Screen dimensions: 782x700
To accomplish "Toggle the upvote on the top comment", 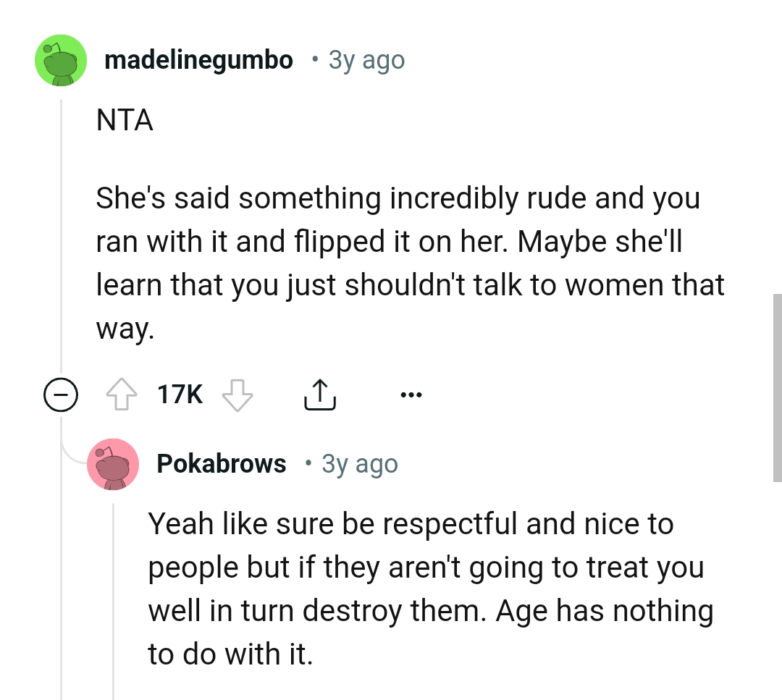I will (x=123, y=394).
